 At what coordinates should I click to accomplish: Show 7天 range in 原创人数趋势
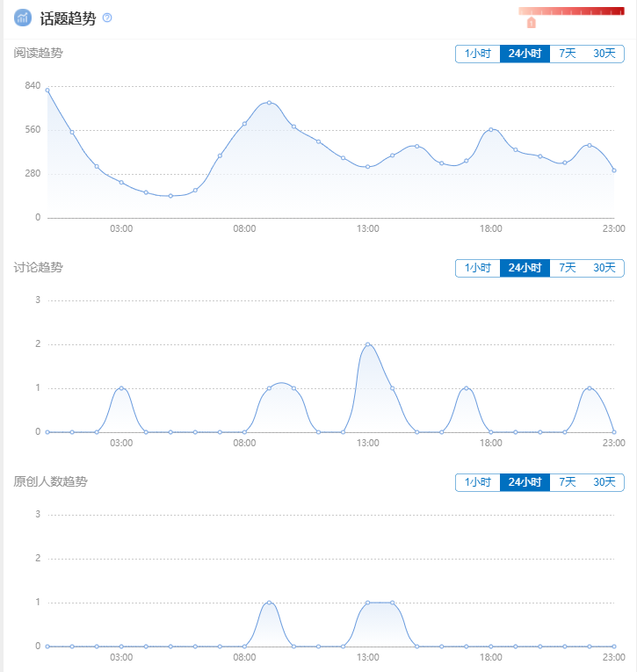(568, 482)
